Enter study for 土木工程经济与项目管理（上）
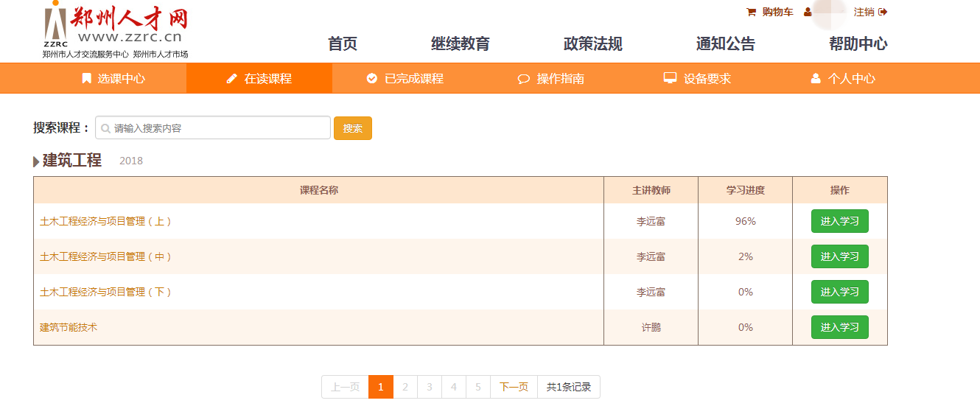This screenshot has width=980, height=420. coord(839,221)
